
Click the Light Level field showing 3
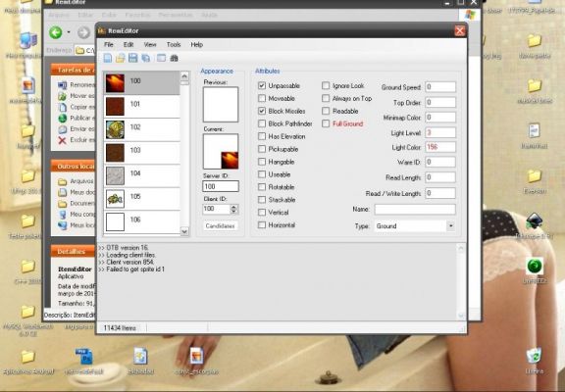point(440,133)
